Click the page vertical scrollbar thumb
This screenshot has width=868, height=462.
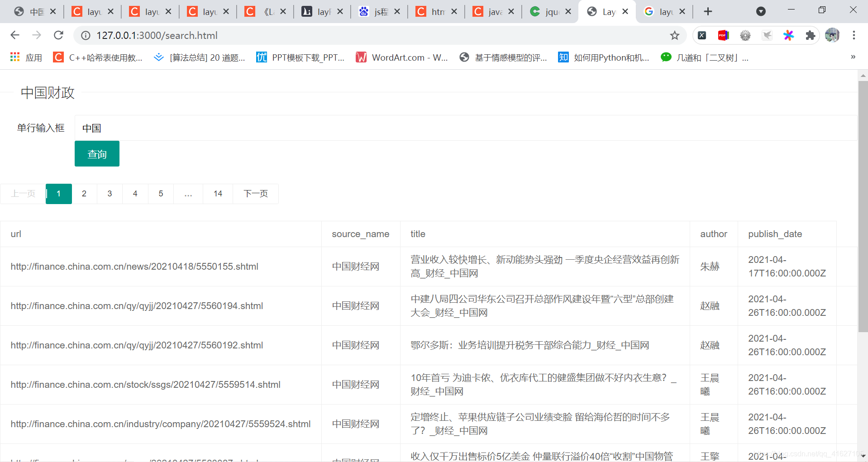tap(863, 207)
